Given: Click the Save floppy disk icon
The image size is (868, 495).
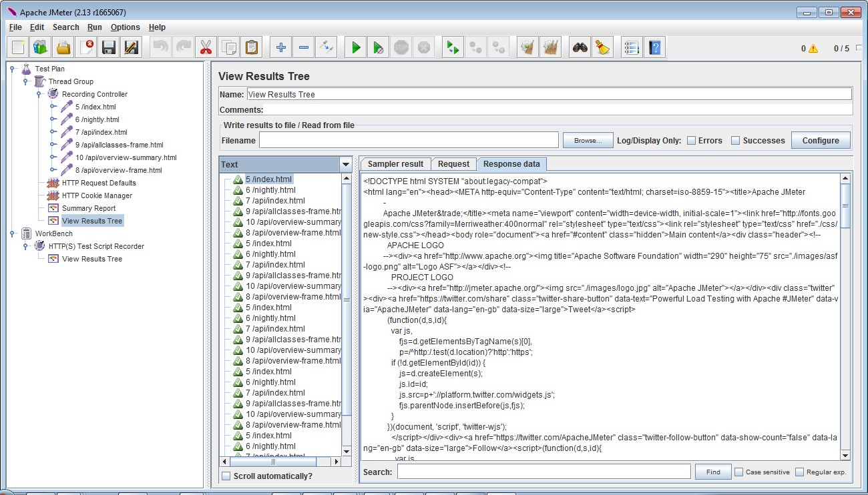Looking at the screenshot, I should click(x=109, y=47).
